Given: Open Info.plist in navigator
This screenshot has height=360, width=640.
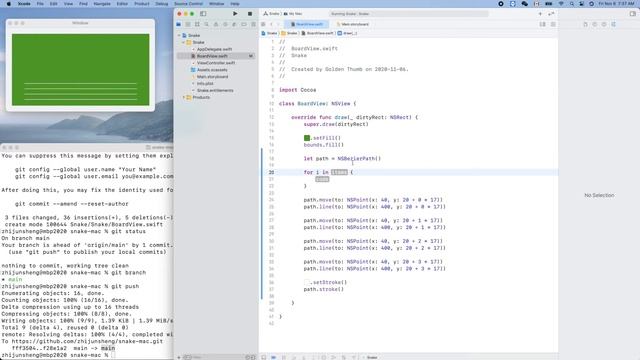Looking at the screenshot, I should (205, 84).
